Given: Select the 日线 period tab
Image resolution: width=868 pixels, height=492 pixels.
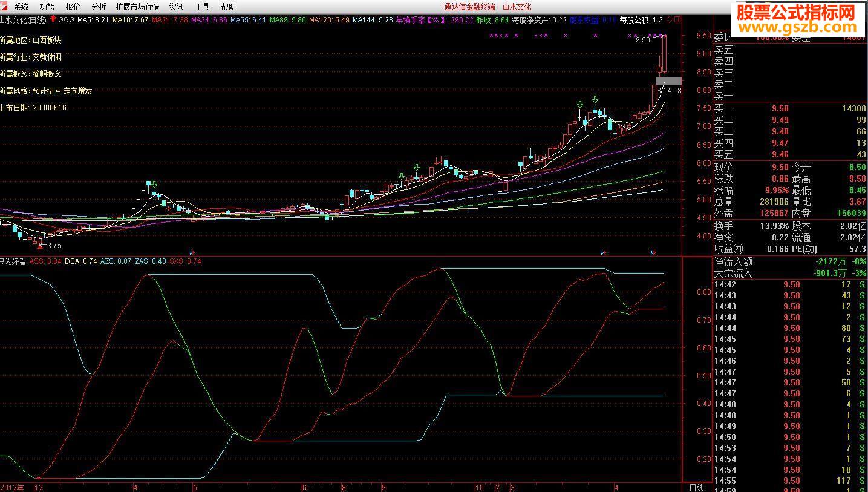Looking at the screenshot, I should (x=697, y=487).
